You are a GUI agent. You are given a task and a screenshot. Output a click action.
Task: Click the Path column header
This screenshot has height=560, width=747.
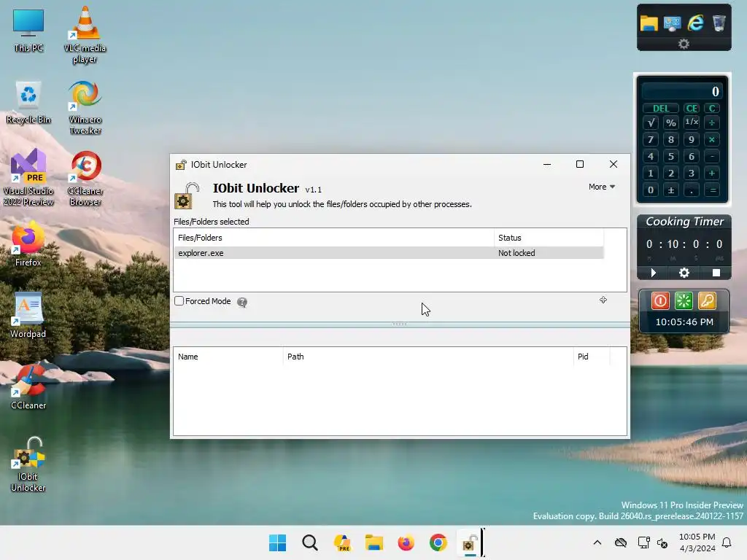(427, 357)
